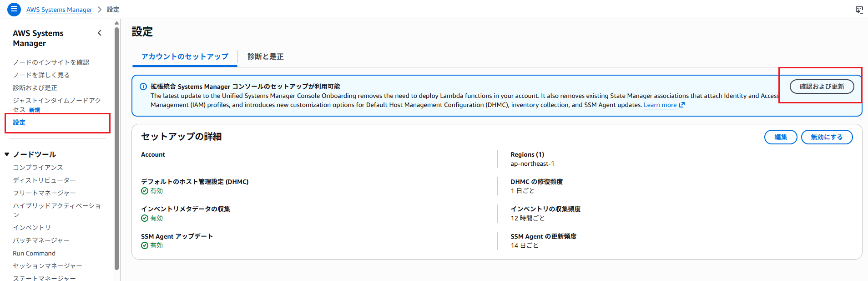The image size is (868, 281).
Task: Open フリートマネージャー in sidebar
Action: (x=44, y=193)
